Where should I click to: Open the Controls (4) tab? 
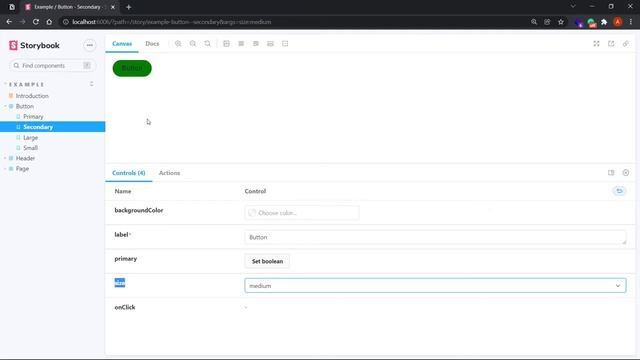129,173
